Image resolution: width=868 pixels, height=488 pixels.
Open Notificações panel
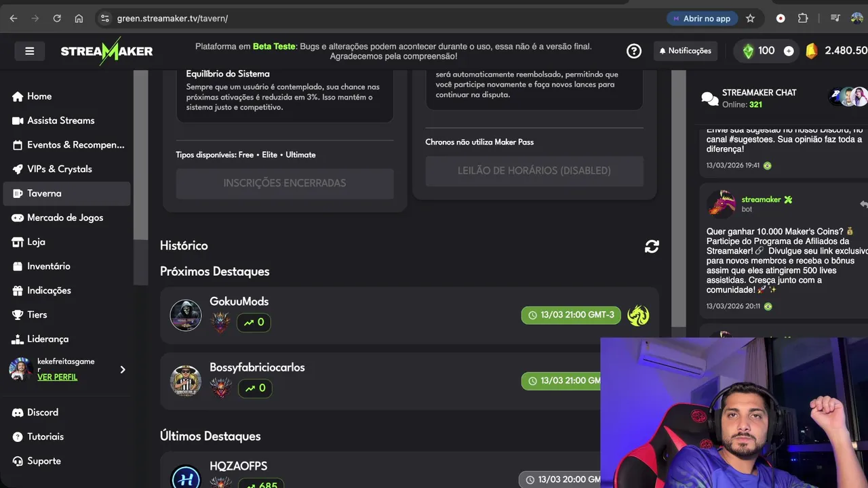(x=685, y=51)
